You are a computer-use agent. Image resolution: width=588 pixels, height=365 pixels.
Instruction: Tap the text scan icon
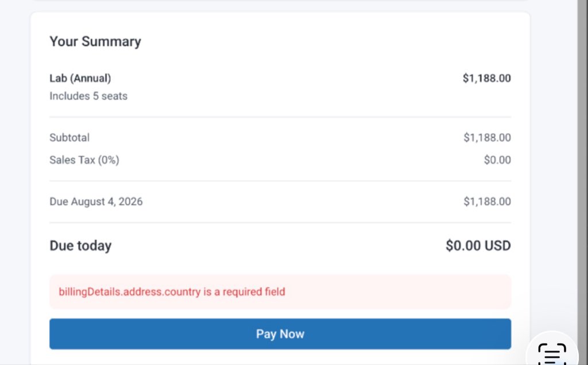point(552,354)
